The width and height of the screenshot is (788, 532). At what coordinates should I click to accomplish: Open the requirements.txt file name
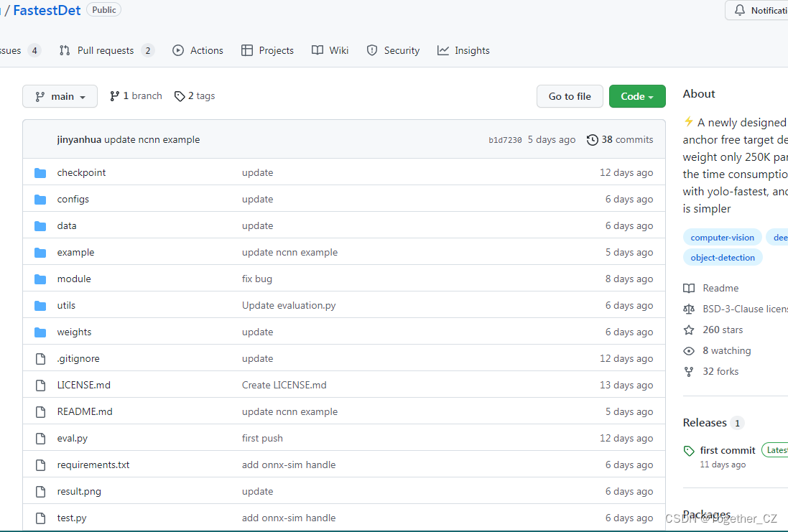pos(93,465)
